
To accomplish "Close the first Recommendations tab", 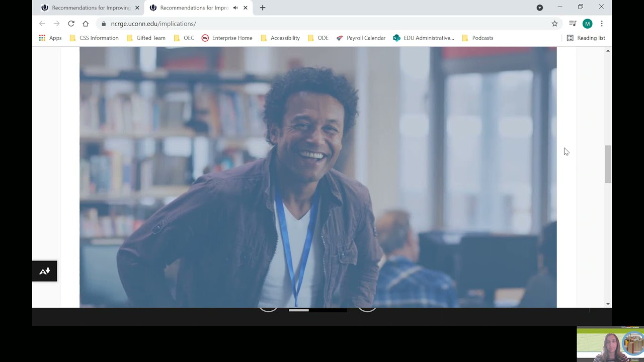I will tap(137, 8).
